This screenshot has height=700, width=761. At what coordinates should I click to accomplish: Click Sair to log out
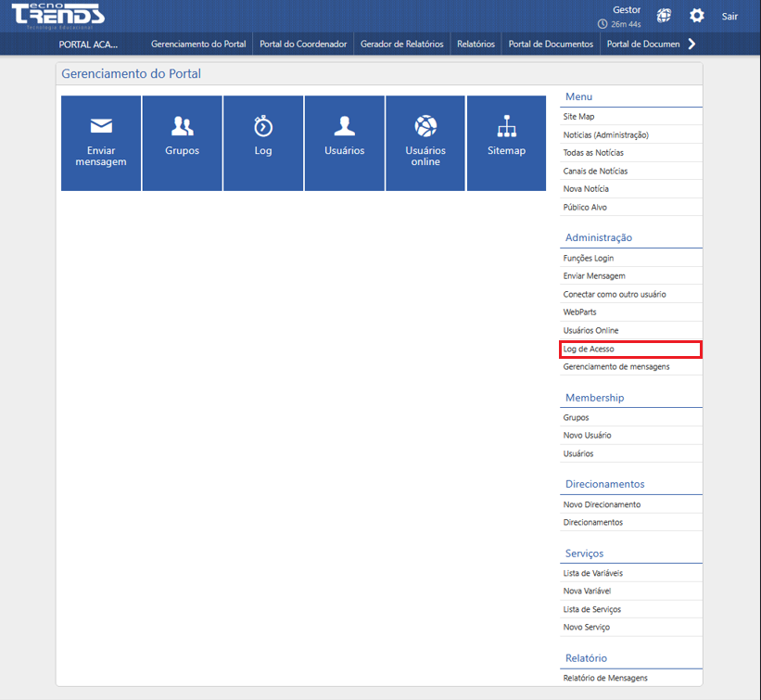(x=729, y=16)
